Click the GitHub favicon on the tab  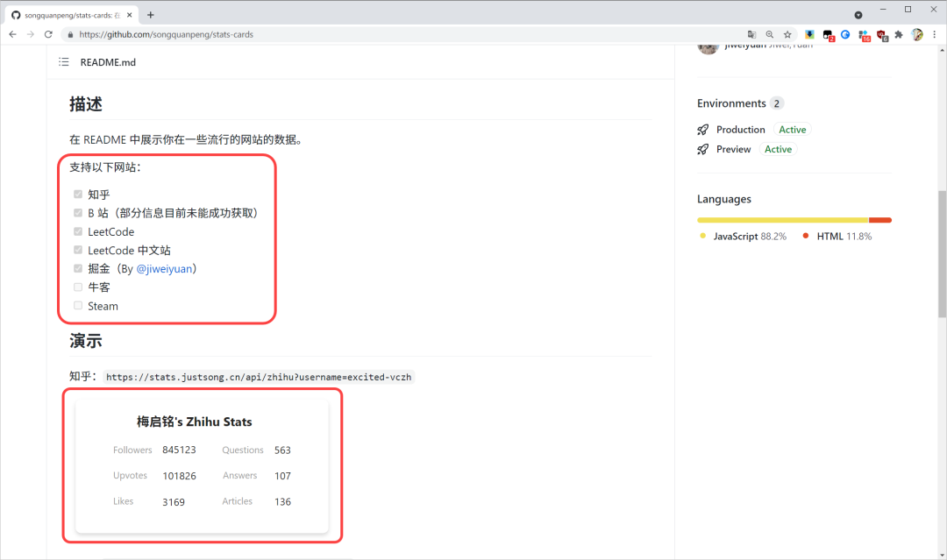click(x=16, y=15)
